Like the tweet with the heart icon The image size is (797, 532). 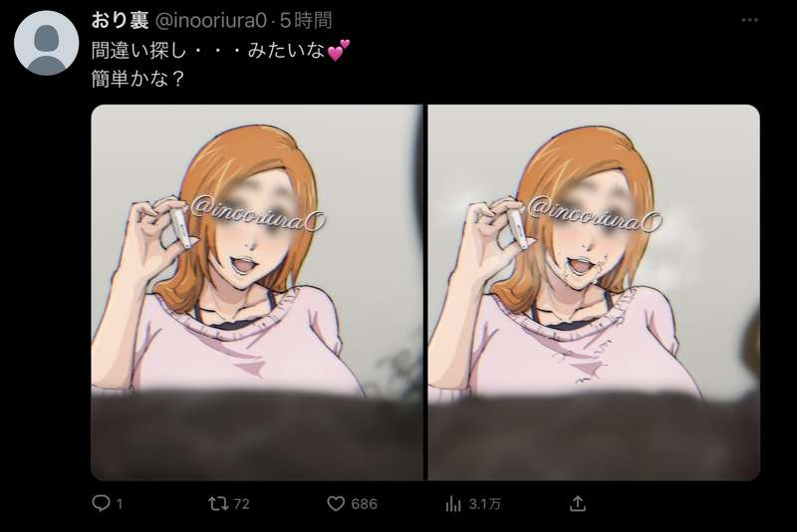(336, 503)
